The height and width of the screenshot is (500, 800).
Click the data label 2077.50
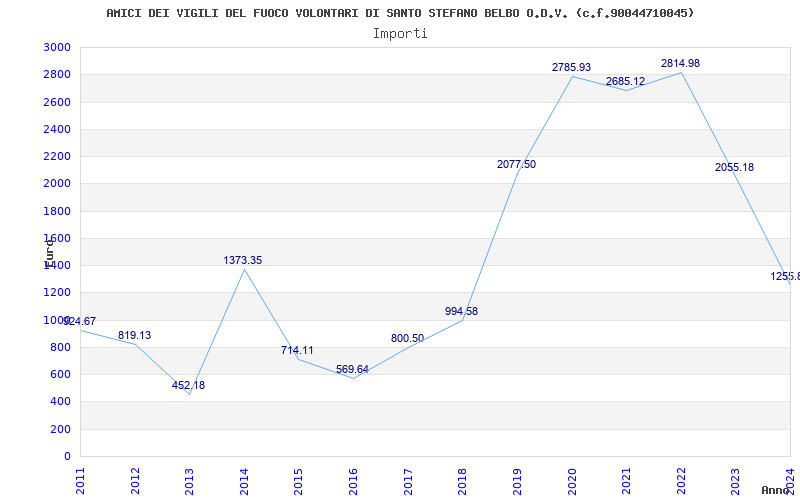[x=516, y=164]
